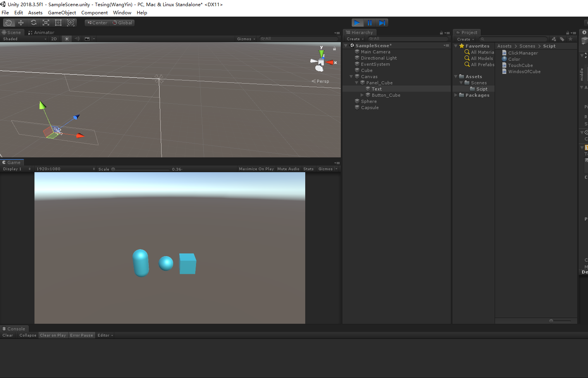Screen dimensions: 588x378
Task: Click the Hierarchy search field
Action: [407, 39]
